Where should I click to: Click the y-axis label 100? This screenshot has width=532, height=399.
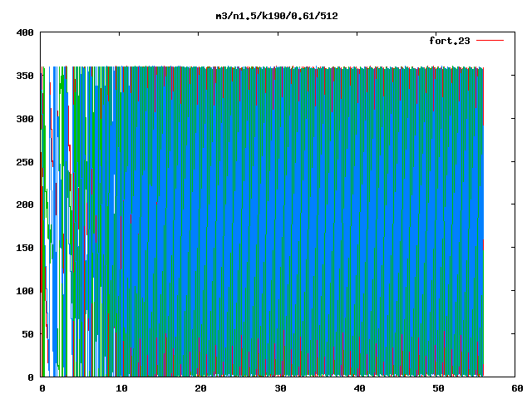click(25, 291)
